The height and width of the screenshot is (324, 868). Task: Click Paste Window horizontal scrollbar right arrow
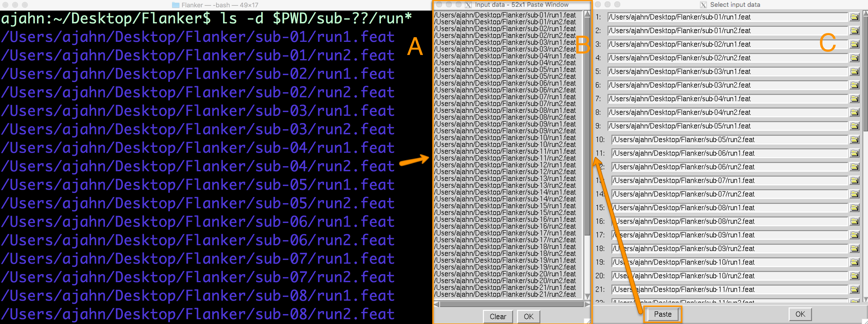587,304
